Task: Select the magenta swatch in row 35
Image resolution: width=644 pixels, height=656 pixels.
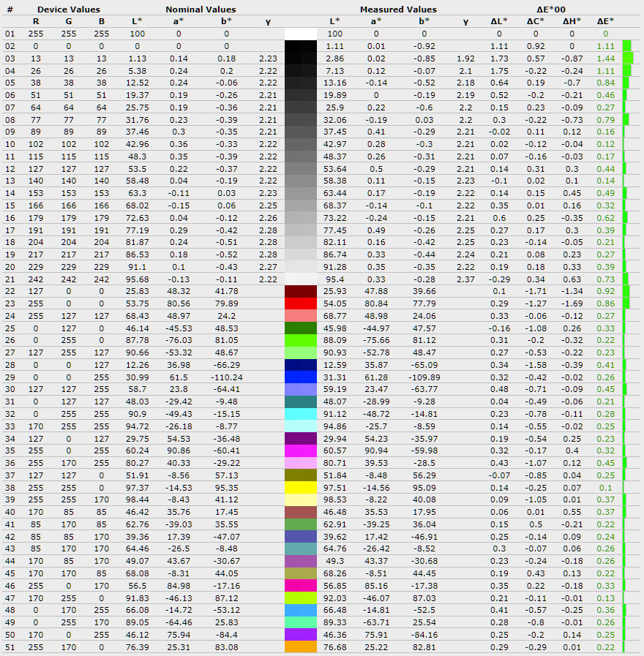Action: coord(300,450)
